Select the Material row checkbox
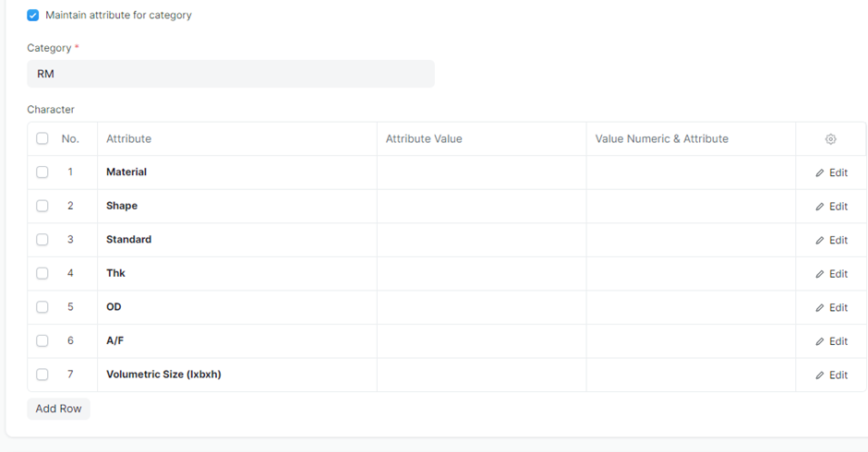Viewport: 868px width, 452px height. (x=42, y=172)
